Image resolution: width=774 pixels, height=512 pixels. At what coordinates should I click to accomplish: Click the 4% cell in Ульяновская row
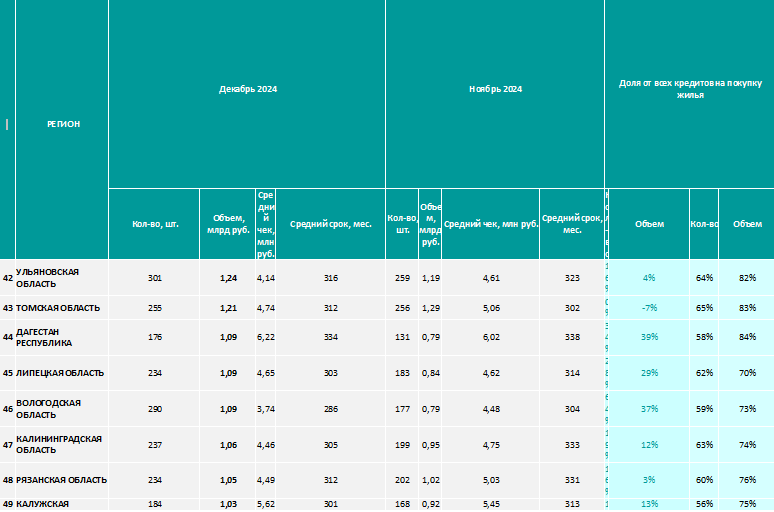tap(649, 278)
